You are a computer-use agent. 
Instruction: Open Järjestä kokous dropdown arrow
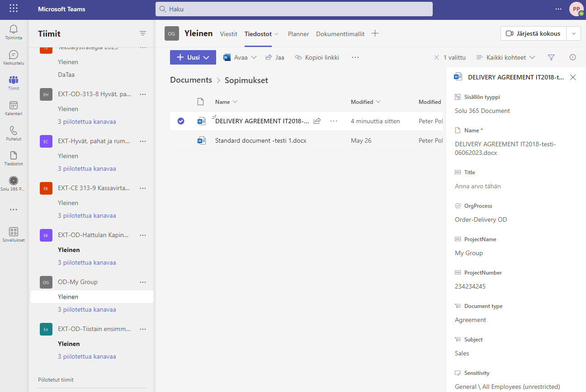[574, 33]
